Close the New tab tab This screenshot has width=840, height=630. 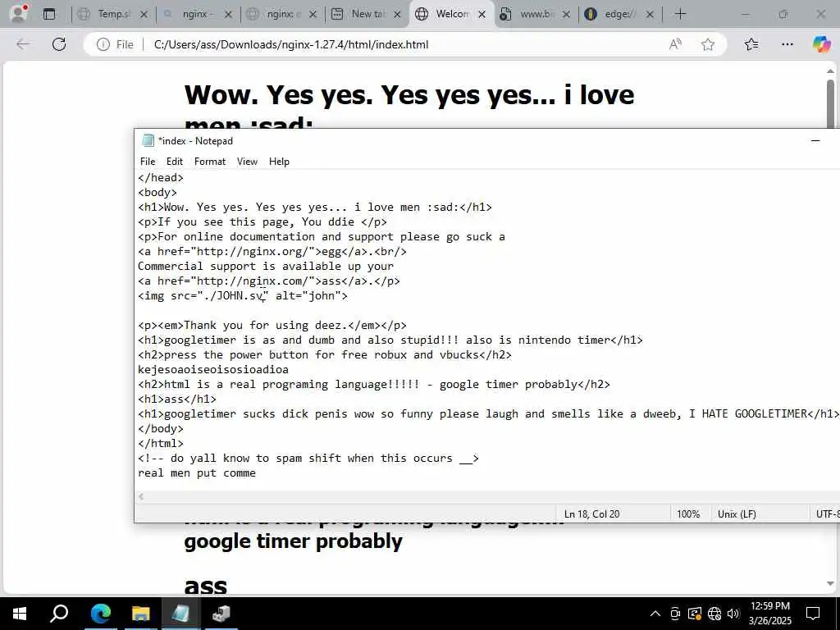click(x=398, y=15)
